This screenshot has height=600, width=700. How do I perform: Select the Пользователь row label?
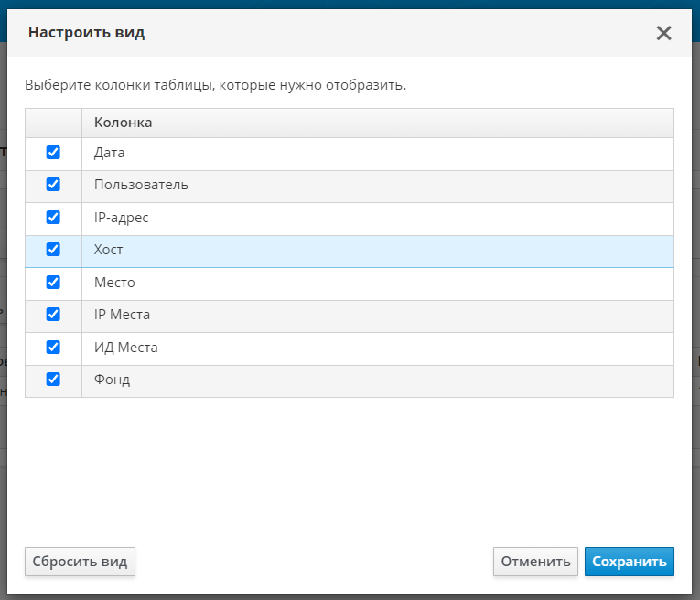[x=141, y=186]
